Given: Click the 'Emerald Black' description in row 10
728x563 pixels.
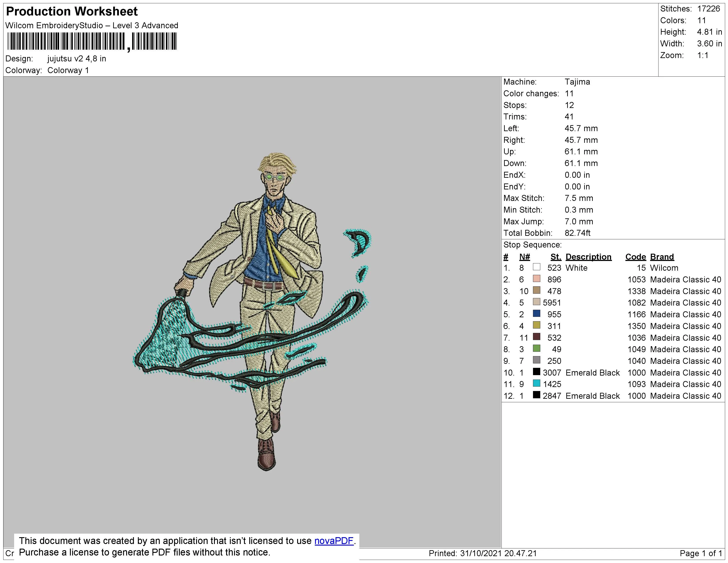Looking at the screenshot, I should pyautogui.click(x=592, y=372).
